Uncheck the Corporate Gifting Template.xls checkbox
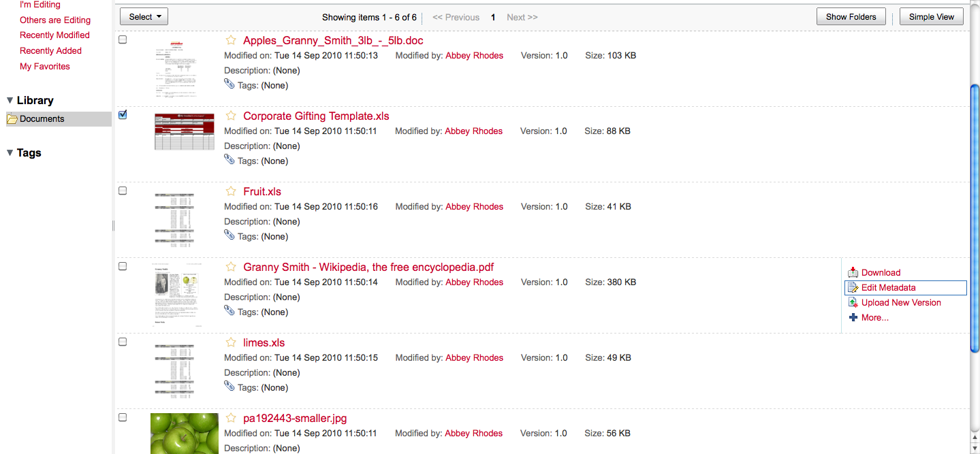980x454 pixels. (123, 114)
